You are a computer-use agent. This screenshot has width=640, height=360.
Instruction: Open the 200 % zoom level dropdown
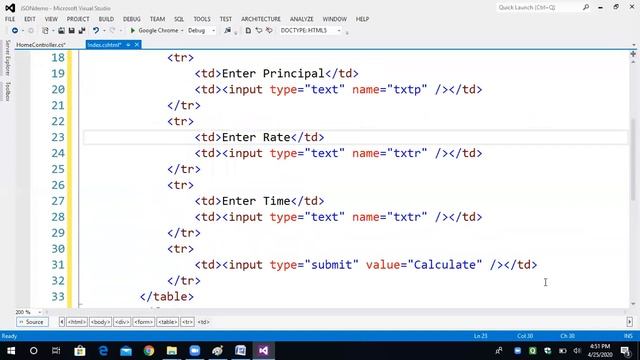click(x=40, y=312)
